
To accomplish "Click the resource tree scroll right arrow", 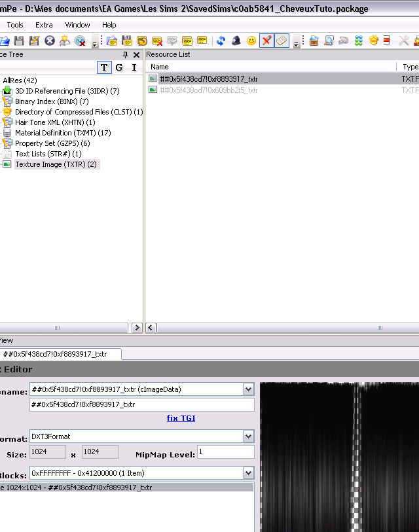I will (x=137, y=328).
